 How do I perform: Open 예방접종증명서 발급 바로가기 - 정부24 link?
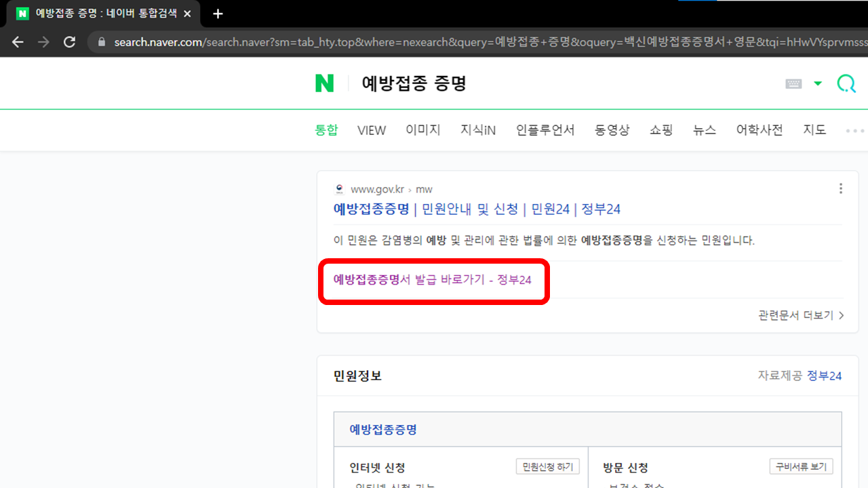[433, 279]
